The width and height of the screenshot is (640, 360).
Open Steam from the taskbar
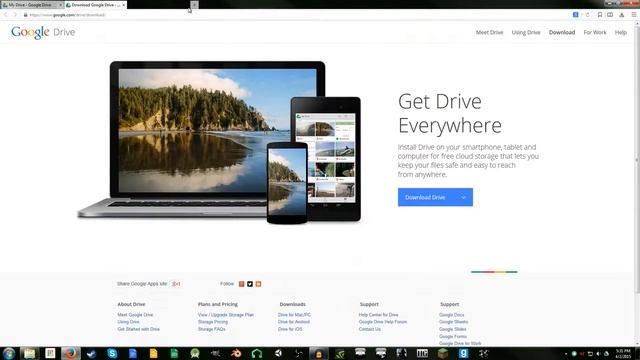tap(91, 353)
